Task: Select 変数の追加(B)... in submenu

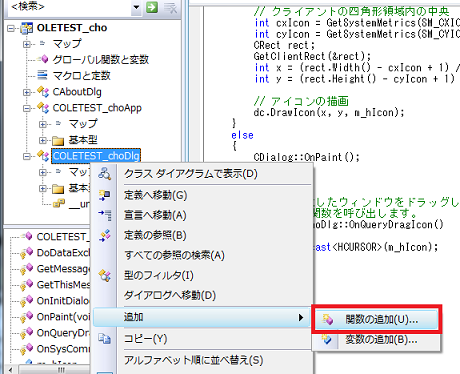Action: [x=376, y=340]
